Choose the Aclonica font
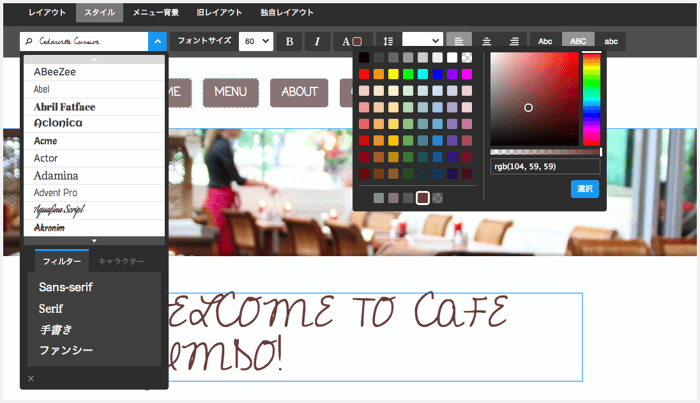The width and height of the screenshot is (700, 403). [94, 124]
